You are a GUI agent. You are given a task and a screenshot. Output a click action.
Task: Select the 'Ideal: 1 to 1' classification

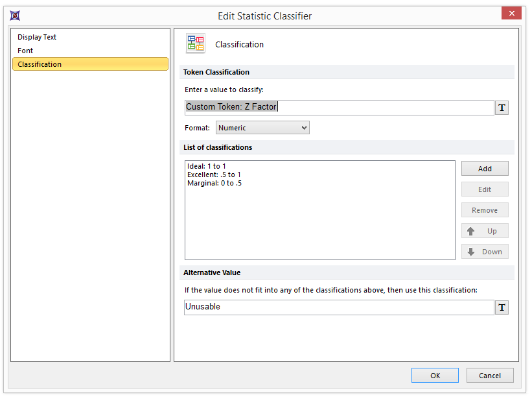[x=208, y=167]
